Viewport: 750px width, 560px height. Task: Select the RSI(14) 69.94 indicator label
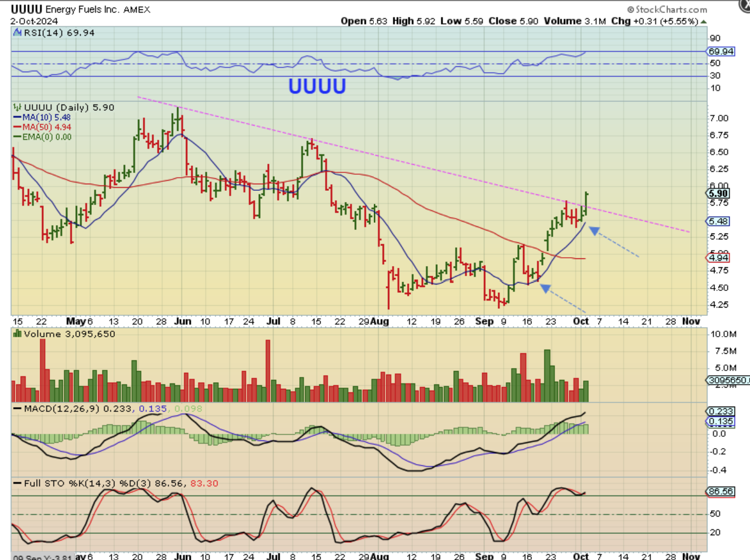click(51, 32)
